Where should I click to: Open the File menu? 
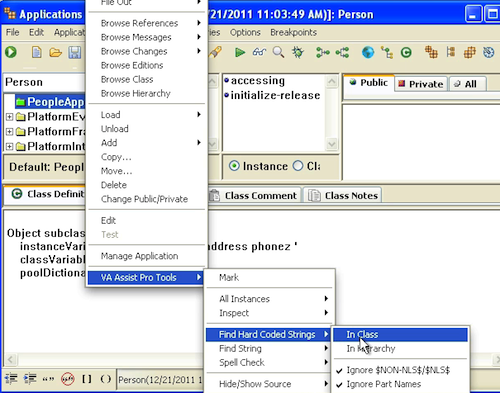pos(12,32)
